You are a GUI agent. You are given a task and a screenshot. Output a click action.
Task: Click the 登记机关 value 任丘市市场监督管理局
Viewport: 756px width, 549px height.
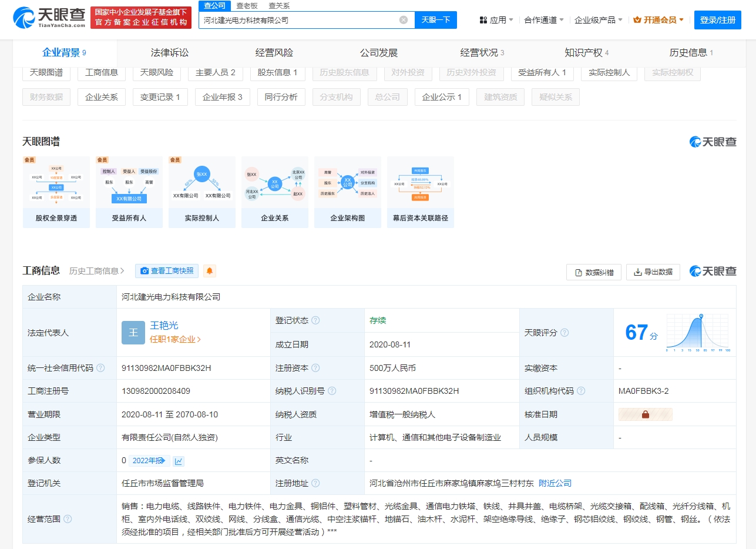(x=163, y=483)
